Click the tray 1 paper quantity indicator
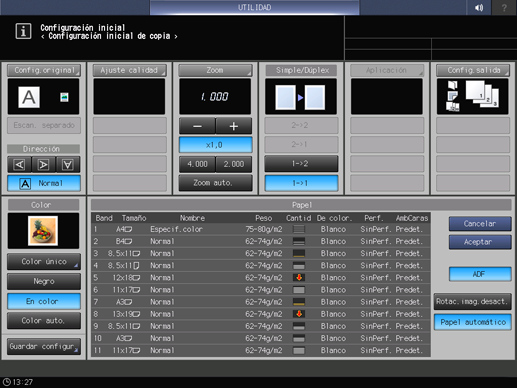Viewport: 517px width, 388px height. [299, 229]
